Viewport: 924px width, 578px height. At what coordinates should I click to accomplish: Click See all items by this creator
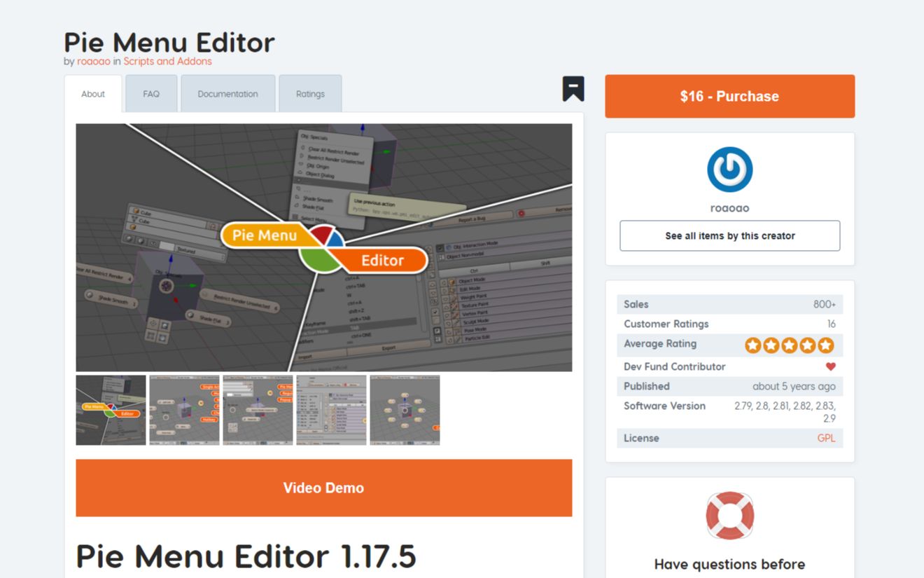[729, 235]
